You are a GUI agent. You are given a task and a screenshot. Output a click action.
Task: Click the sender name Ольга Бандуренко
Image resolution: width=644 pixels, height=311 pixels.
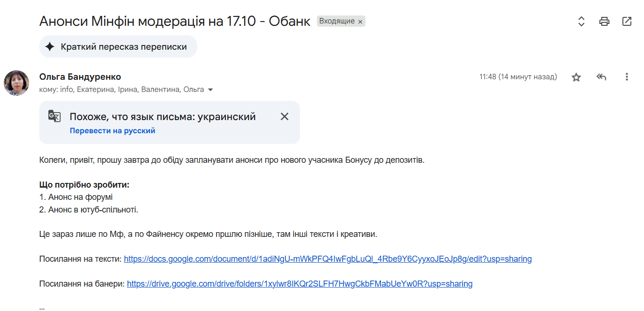pos(80,77)
